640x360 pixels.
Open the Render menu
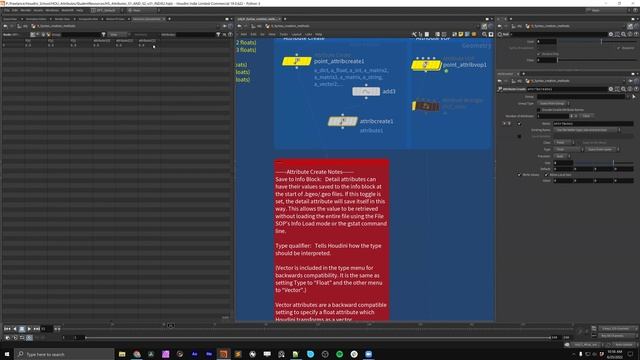coord(25,10)
